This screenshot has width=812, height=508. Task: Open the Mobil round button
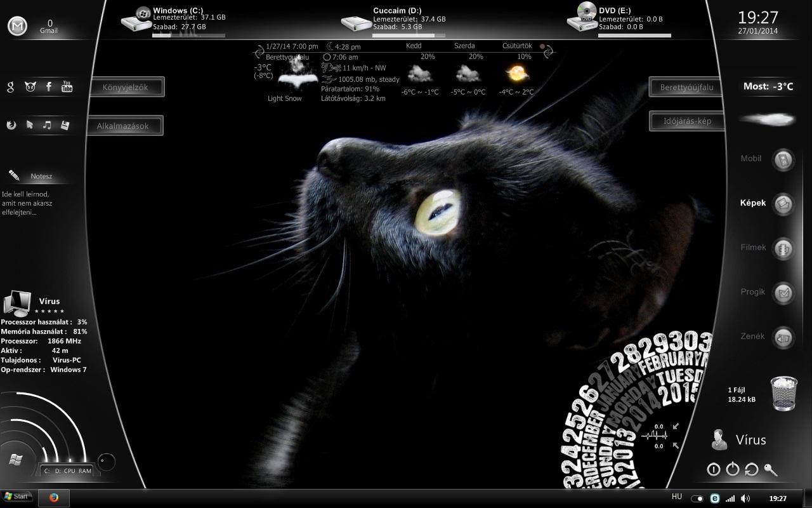click(783, 159)
